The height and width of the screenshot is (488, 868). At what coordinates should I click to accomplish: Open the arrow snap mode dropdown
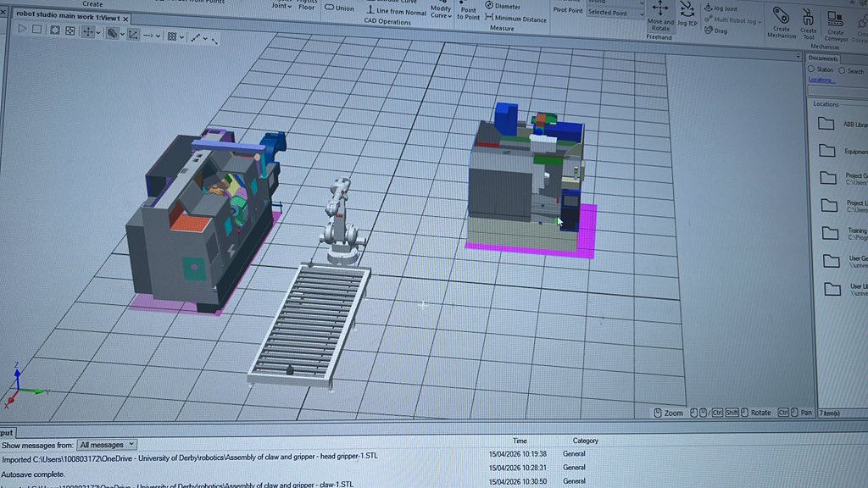pyautogui.click(x=159, y=36)
